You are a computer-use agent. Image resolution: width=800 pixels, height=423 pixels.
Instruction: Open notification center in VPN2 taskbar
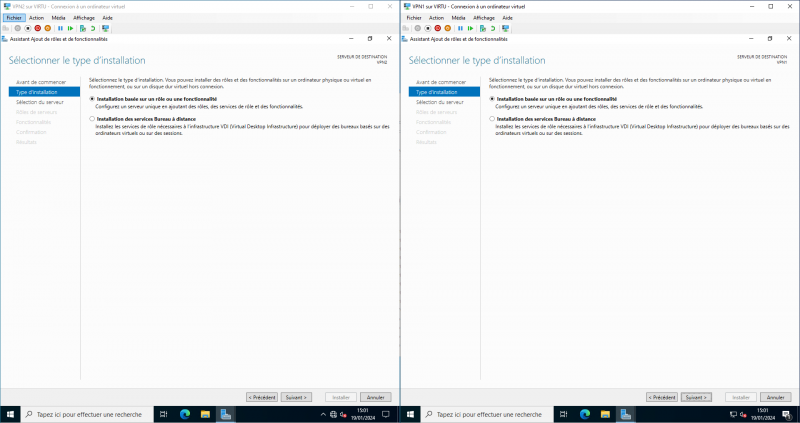pyautogui.click(x=386, y=414)
